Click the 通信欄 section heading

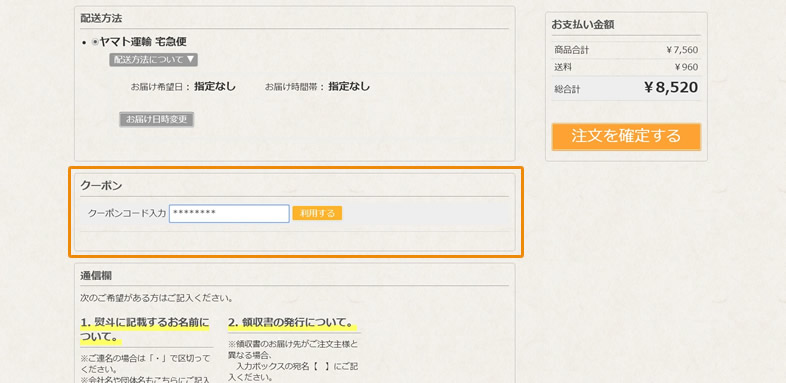pos(96,276)
